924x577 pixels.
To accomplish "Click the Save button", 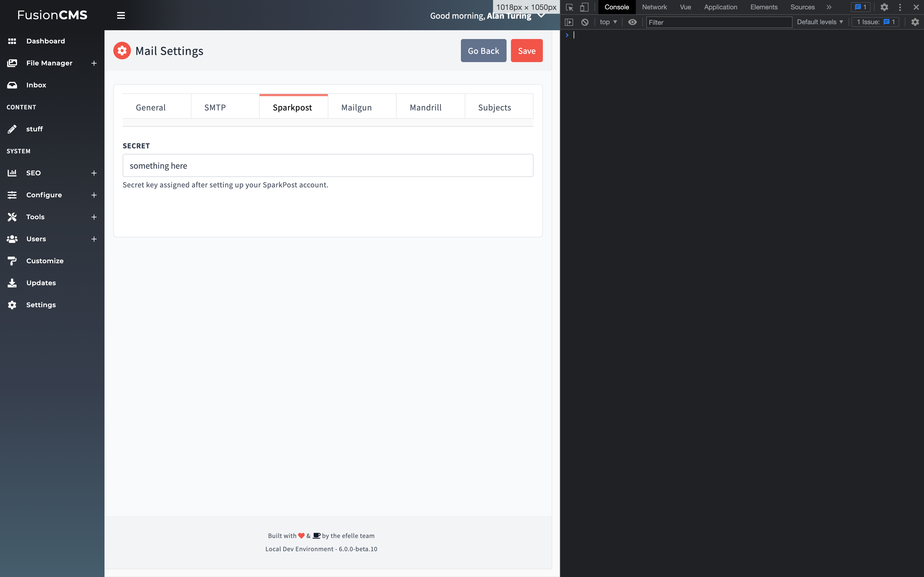I will coord(526,50).
